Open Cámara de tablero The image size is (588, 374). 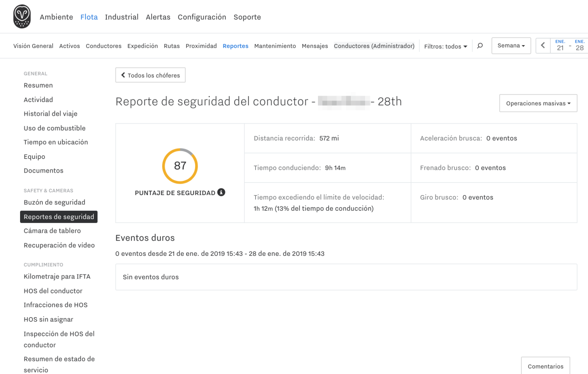click(52, 231)
